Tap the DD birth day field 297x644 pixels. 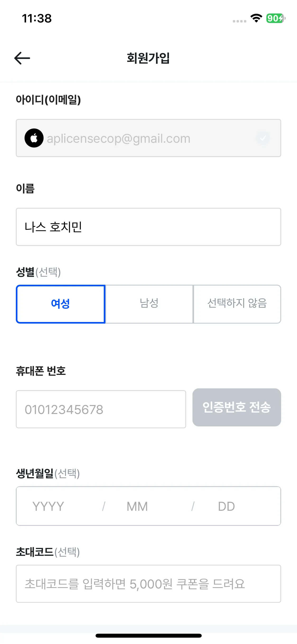(x=227, y=506)
